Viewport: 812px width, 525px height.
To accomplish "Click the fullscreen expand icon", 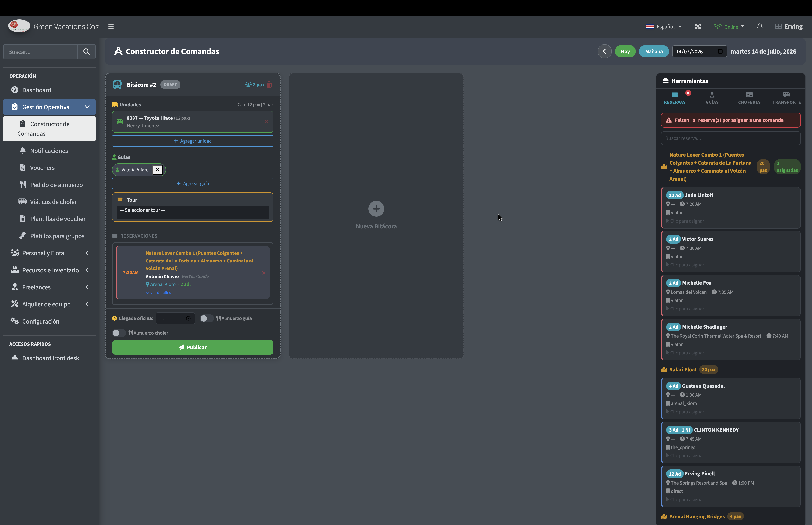I will (x=698, y=26).
